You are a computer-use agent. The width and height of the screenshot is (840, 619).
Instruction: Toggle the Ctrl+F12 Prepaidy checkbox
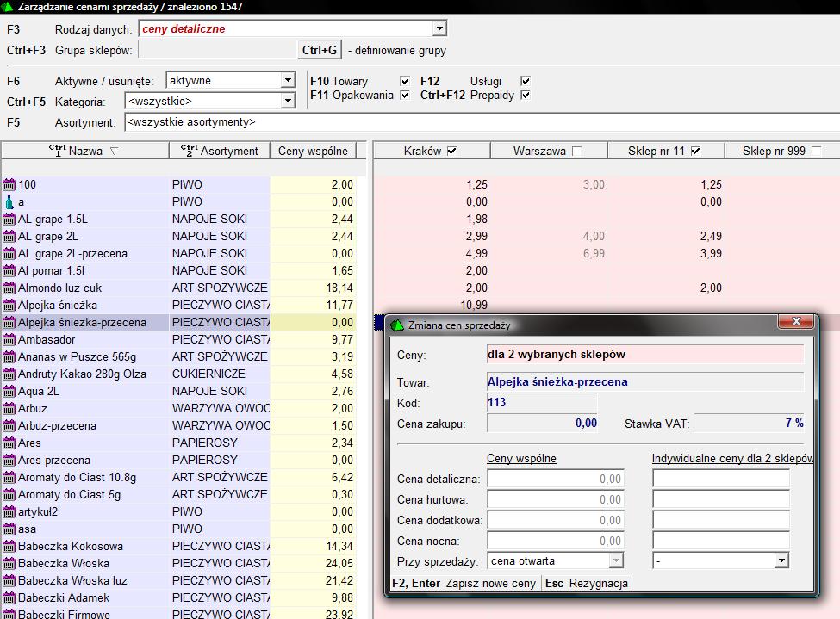click(526, 95)
